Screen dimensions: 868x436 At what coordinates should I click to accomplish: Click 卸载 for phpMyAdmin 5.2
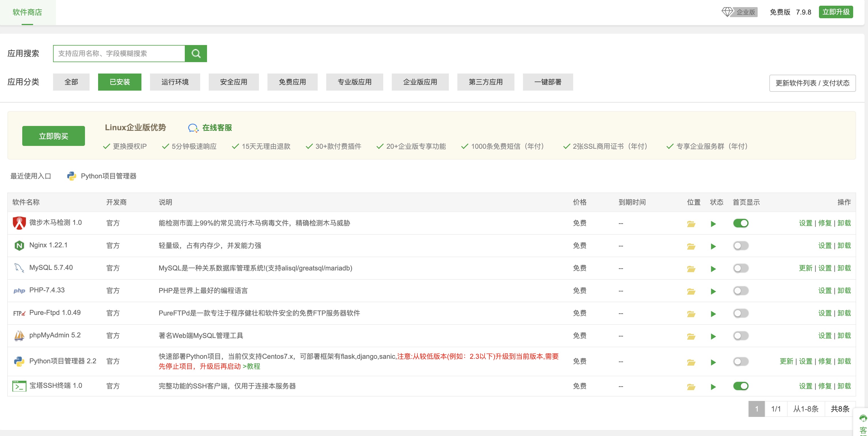pos(844,336)
